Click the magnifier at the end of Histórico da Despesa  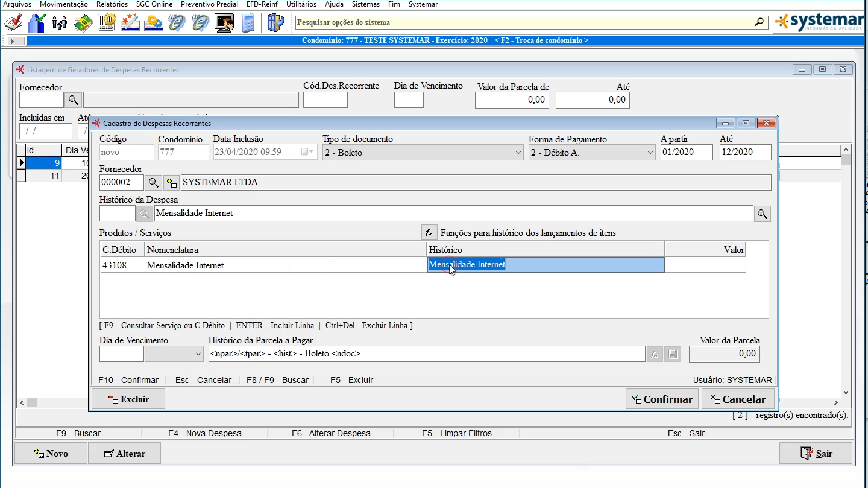763,214
